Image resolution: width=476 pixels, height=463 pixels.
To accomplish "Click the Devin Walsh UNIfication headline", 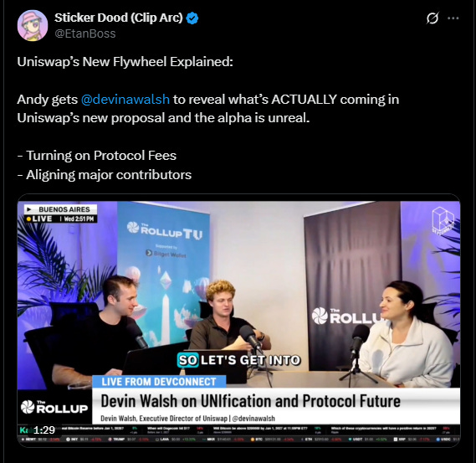I will click(x=250, y=401).
